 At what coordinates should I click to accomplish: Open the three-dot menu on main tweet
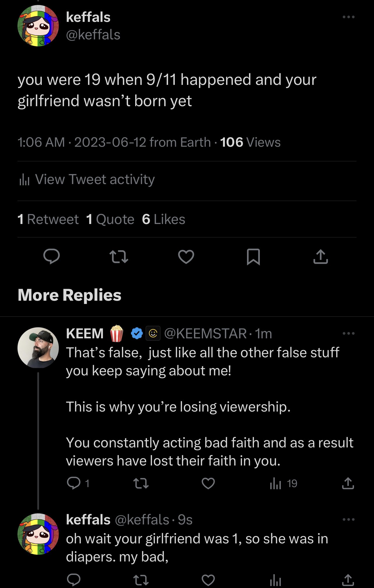point(349,17)
